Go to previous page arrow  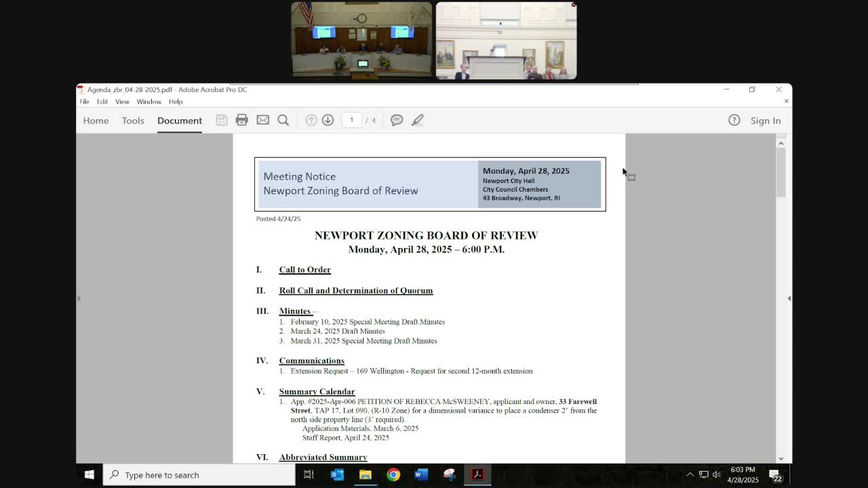[x=311, y=120]
